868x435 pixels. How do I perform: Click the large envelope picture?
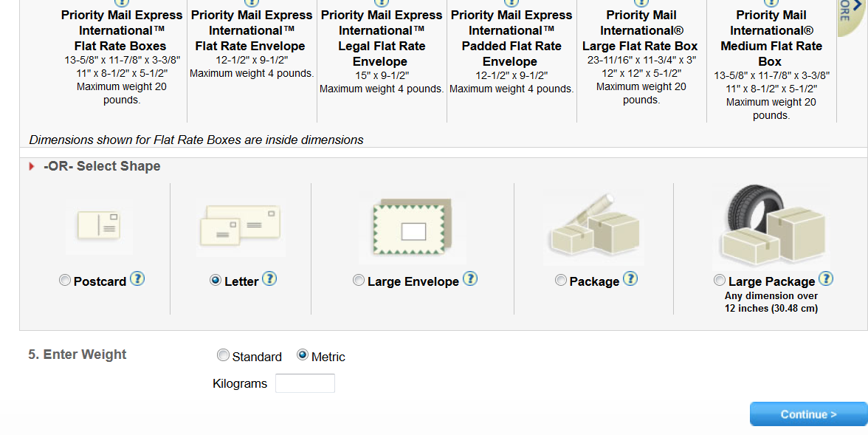[x=413, y=230]
